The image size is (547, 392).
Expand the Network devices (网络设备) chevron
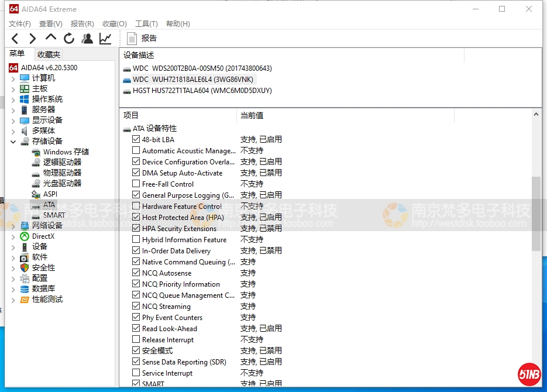tap(13, 226)
